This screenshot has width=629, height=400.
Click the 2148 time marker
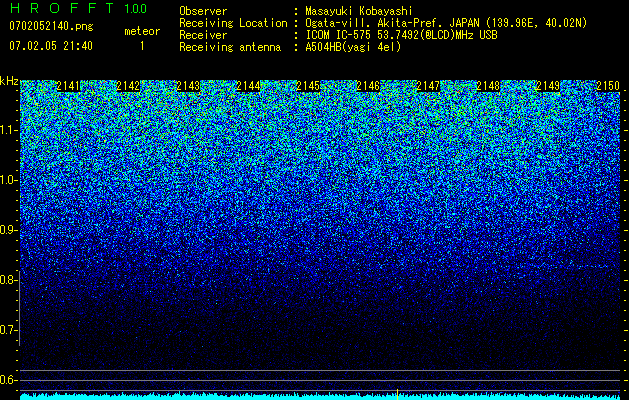tap(488, 86)
